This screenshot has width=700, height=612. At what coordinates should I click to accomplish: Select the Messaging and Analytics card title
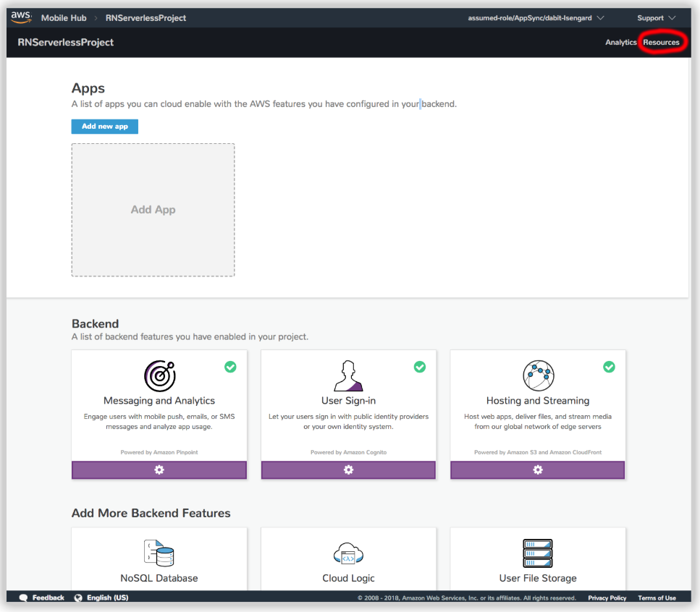(x=159, y=401)
